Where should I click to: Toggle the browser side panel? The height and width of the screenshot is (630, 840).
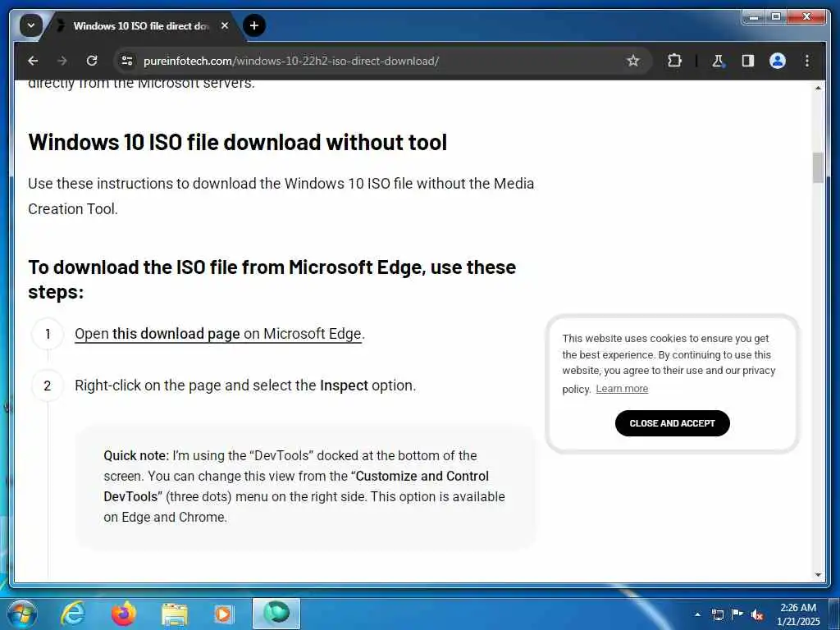pos(748,61)
